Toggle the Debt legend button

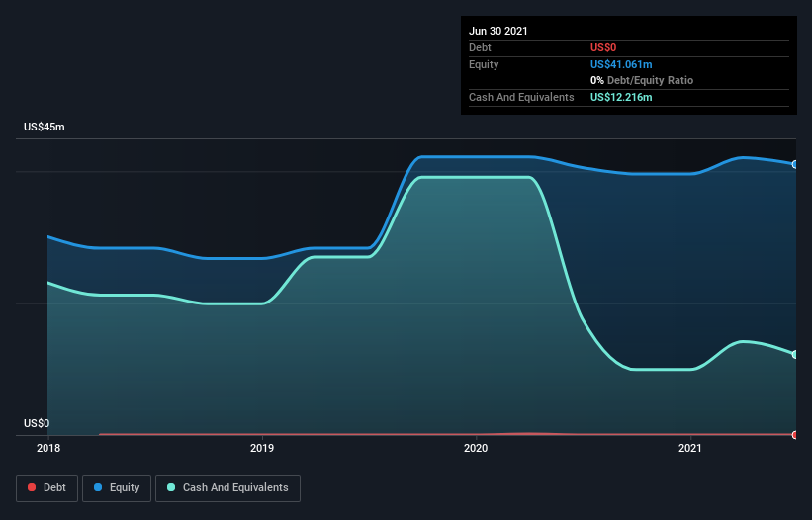coord(46,488)
